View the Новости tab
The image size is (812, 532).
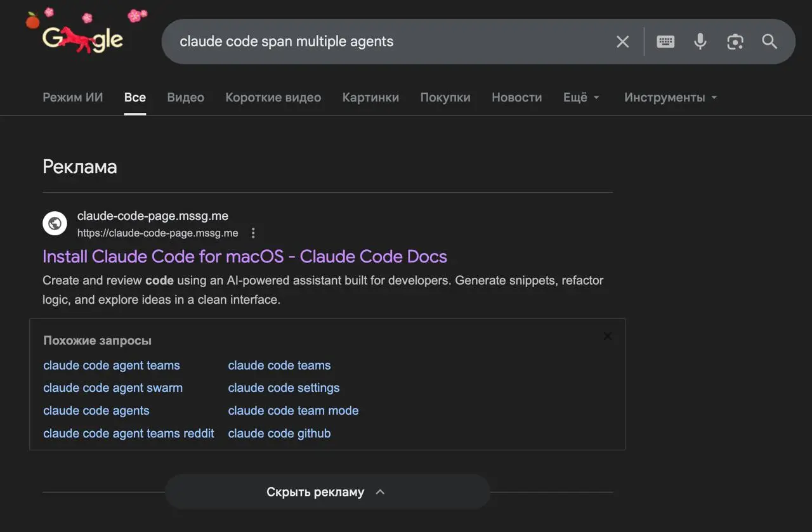[517, 98]
